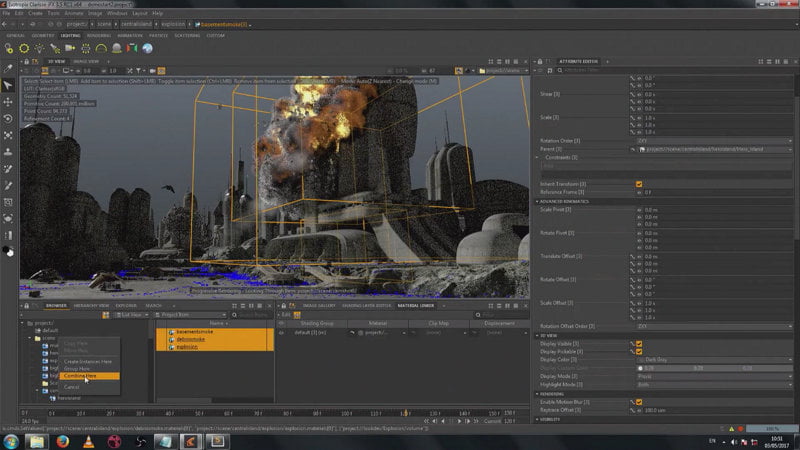This screenshot has width=800, height=450.
Task: Switch to the Rendering shelf tab
Action: coord(98,36)
